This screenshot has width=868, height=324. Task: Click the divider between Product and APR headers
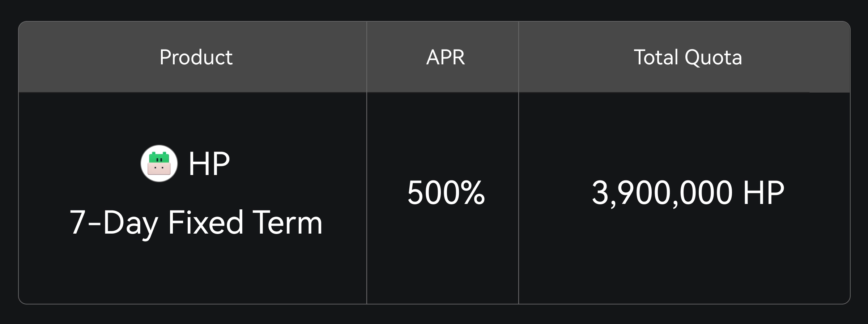[x=367, y=57]
